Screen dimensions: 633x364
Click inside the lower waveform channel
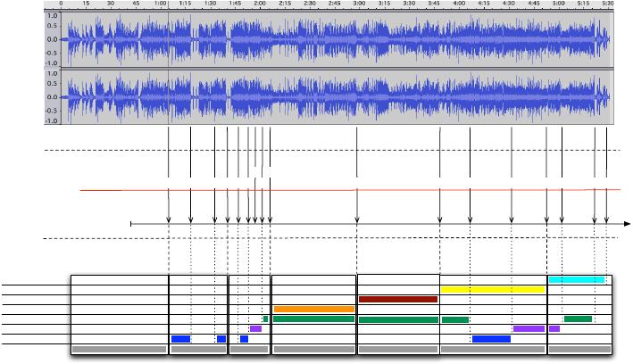[339, 97]
